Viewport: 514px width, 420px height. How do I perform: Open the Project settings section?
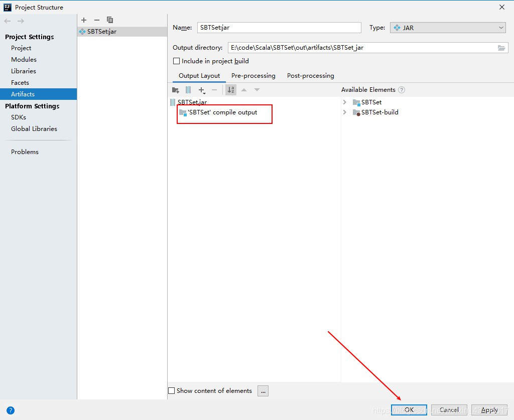coord(21,48)
